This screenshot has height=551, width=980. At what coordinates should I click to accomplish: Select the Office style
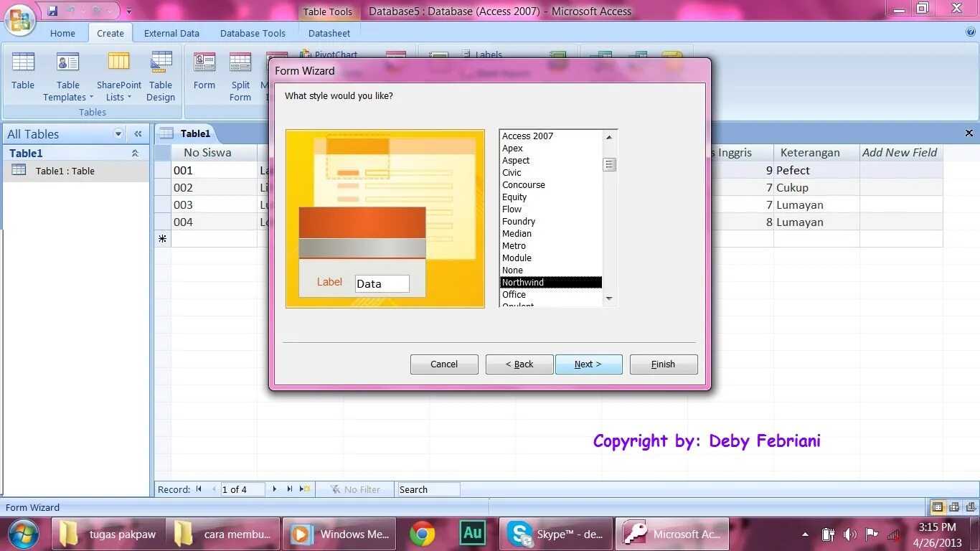point(551,294)
